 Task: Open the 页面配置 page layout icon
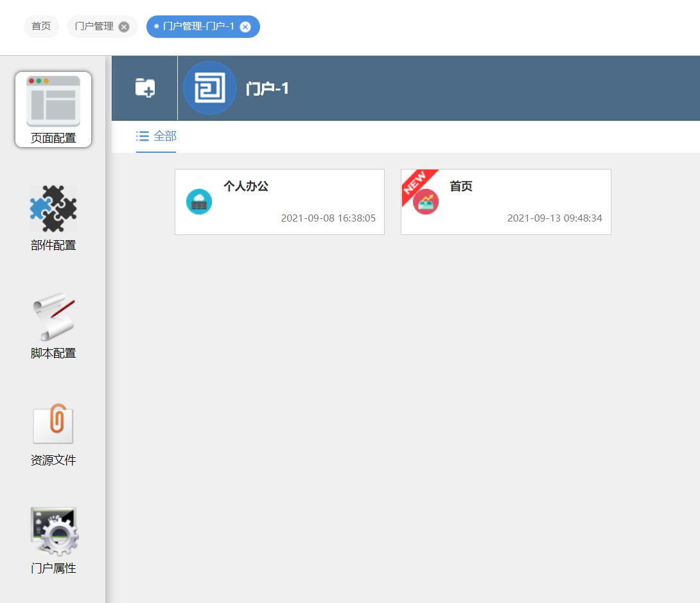tap(53, 100)
